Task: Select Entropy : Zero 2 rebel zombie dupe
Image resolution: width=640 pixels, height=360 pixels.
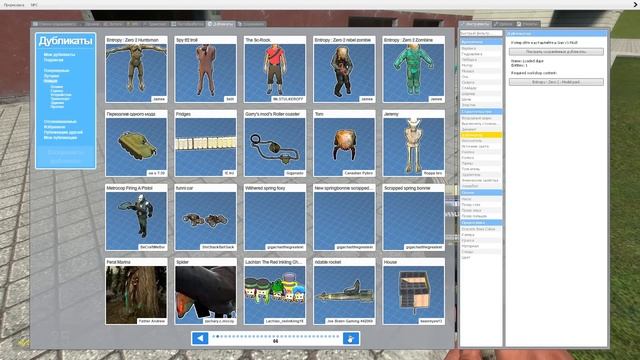Action: click(x=344, y=69)
